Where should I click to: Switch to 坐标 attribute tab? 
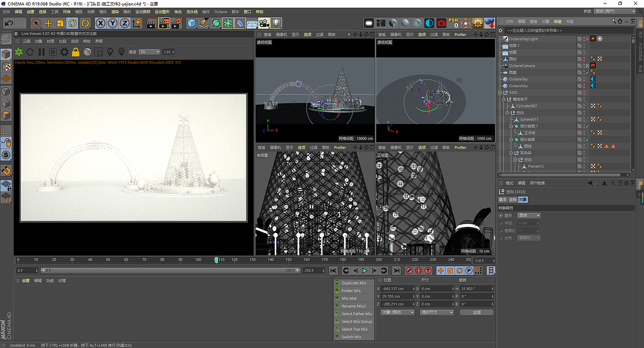pyautogui.click(x=513, y=200)
